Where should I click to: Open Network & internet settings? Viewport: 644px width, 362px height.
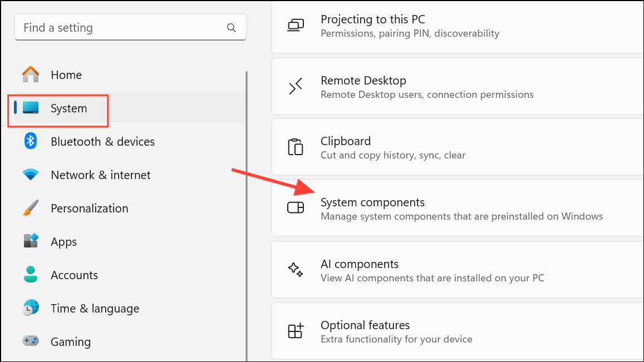pos(130,175)
